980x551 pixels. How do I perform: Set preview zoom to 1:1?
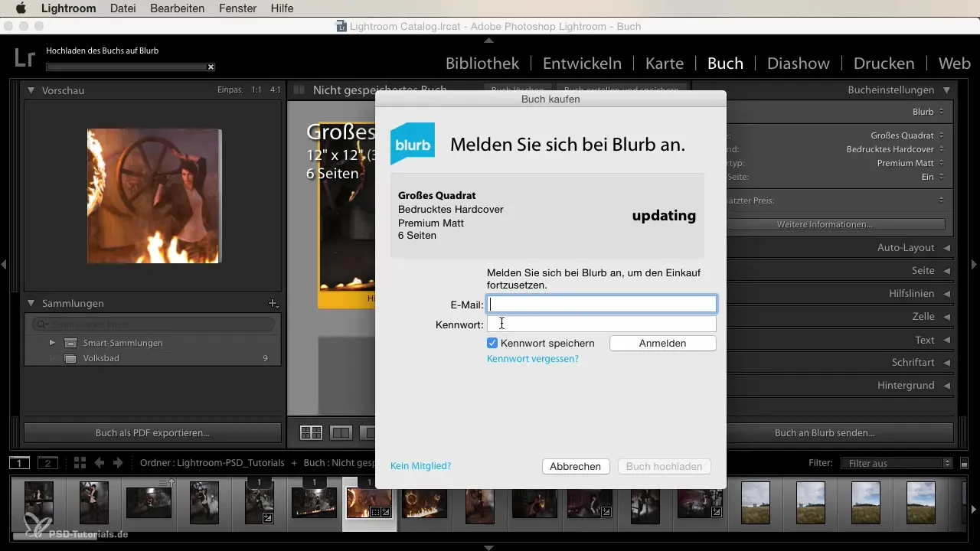(256, 90)
